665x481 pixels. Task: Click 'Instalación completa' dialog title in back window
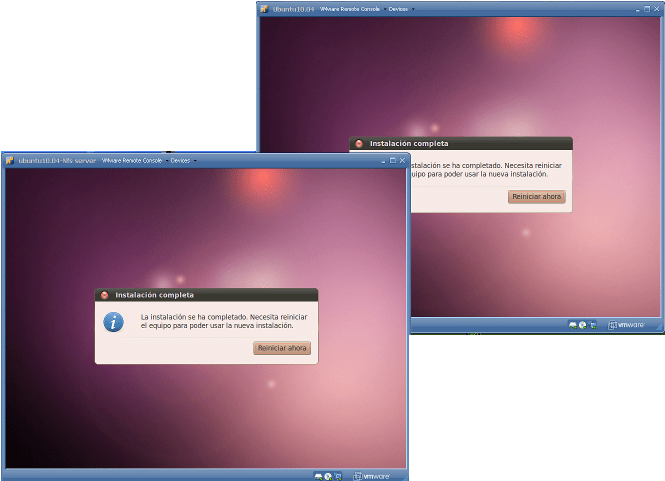click(409, 143)
